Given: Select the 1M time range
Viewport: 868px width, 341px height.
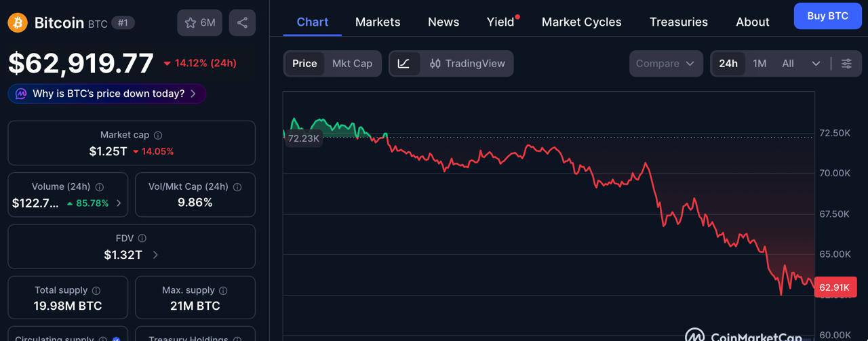Looking at the screenshot, I should point(759,63).
